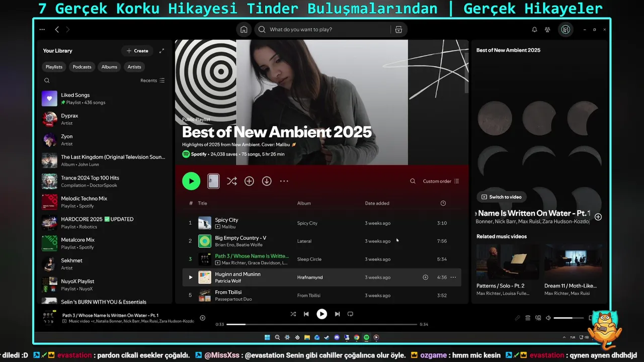Open Dyprax artist in library
This screenshot has width=644, height=362.
pyautogui.click(x=105, y=119)
